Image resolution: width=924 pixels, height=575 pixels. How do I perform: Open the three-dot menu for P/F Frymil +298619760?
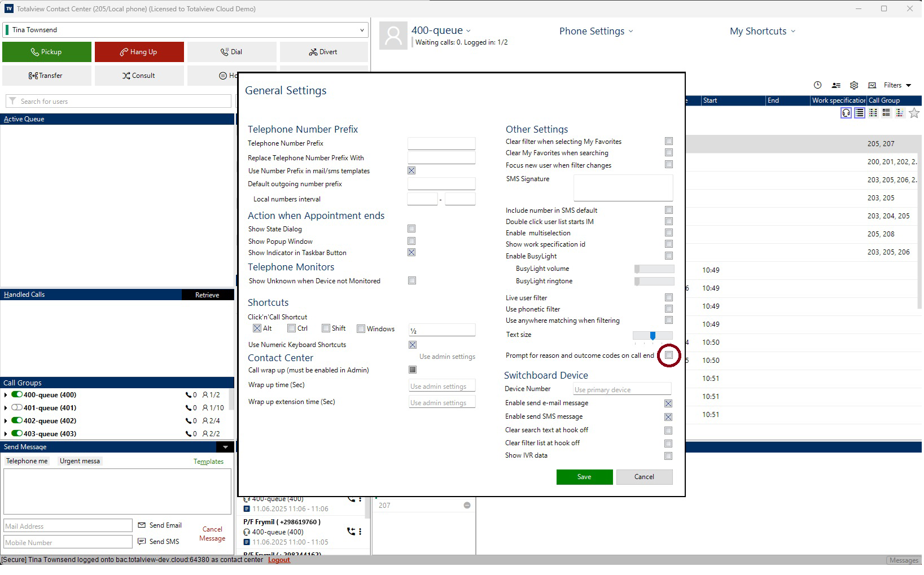[x=360, y=532]
